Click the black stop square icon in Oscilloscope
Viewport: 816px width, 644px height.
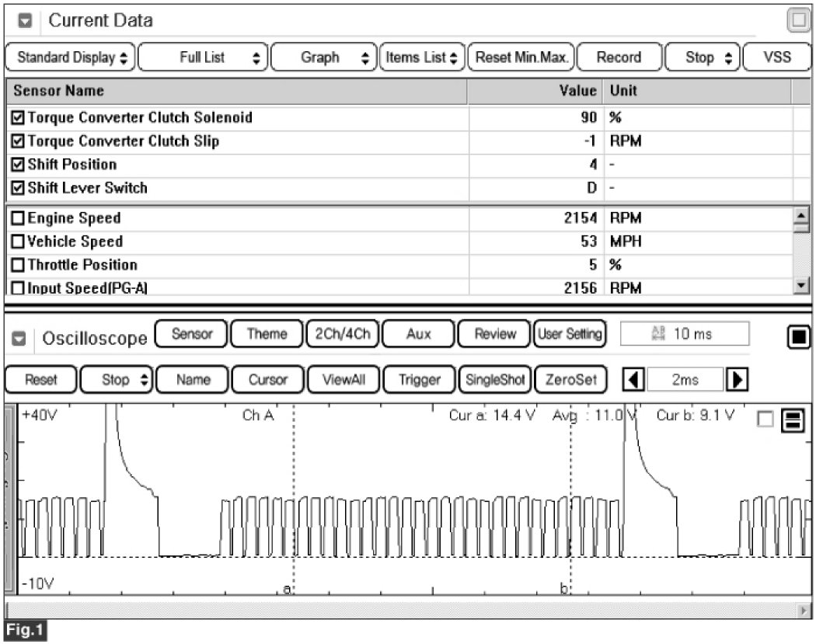[x=799, y=338]
